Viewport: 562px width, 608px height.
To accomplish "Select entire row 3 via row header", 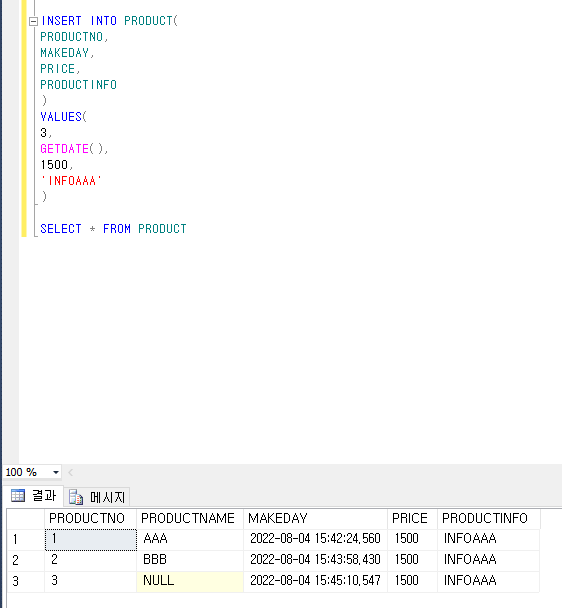I will tap(26, 581).
